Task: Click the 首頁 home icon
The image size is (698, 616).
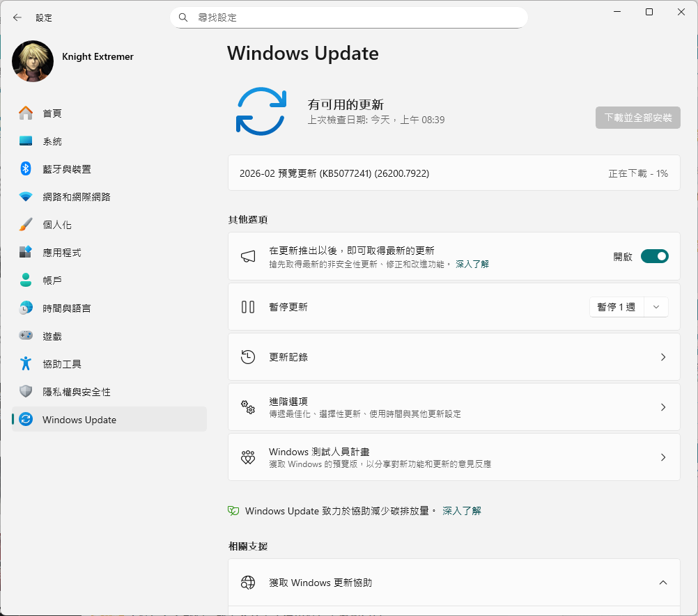Action: [x=26, y=113]
